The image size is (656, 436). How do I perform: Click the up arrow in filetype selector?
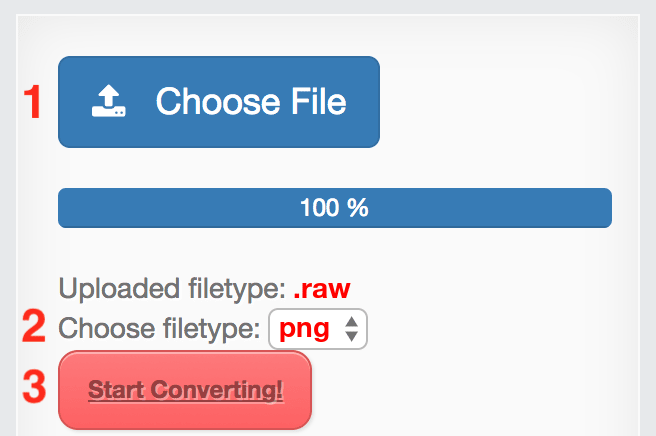351,321
